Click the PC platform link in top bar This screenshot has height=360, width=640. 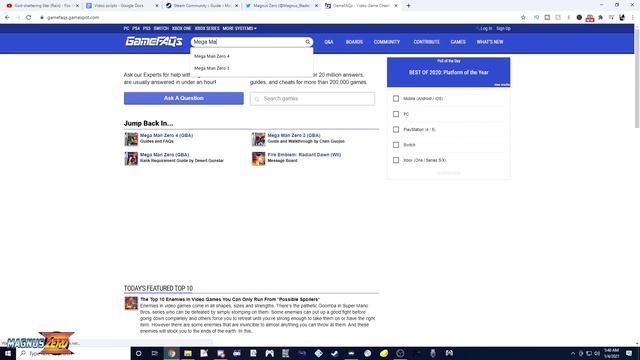pyautogui.click(x=126, y=29)
